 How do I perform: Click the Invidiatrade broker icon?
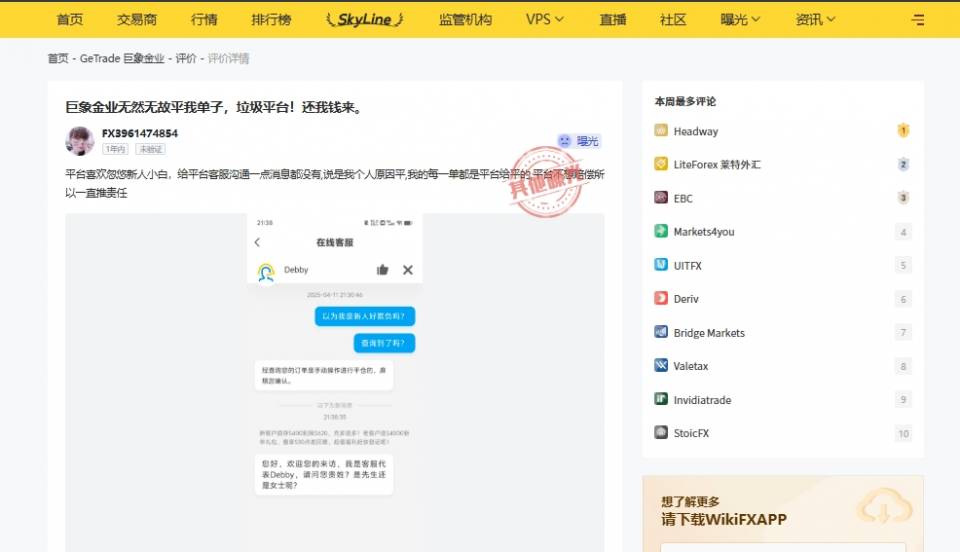pyautogui.click(x=661, y=399)
